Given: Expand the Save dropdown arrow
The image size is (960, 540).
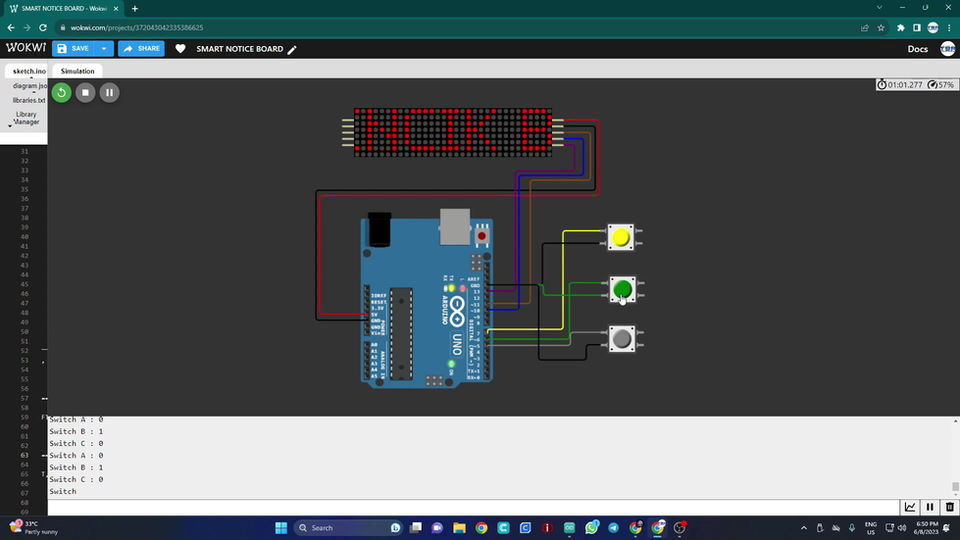Looking at the screenshot, I should tap(104, 48).
